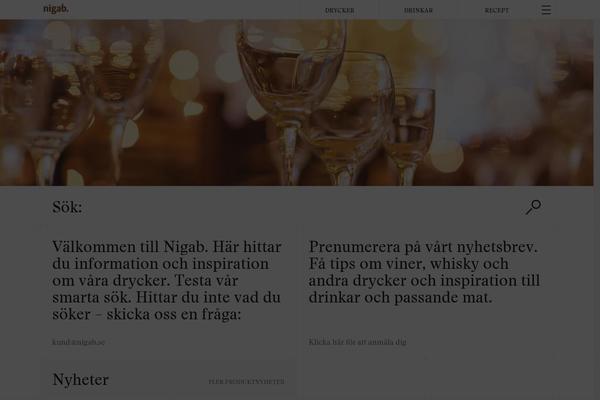The height and width of the screenshot is (400, 600).
Task: Click the kund@nigab.se email link
Action: (78, 342)
